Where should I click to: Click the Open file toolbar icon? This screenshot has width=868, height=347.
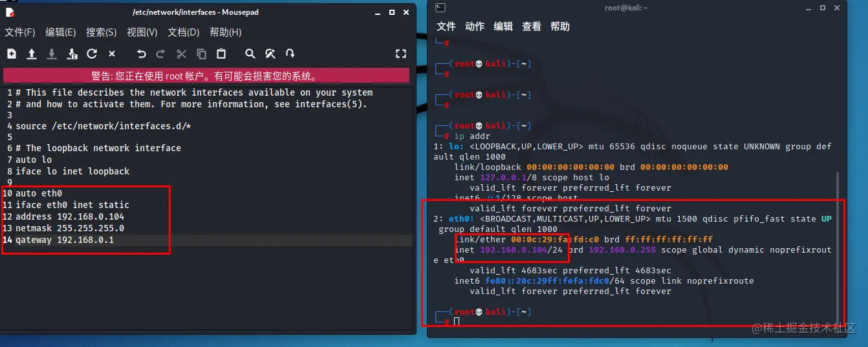32,54
